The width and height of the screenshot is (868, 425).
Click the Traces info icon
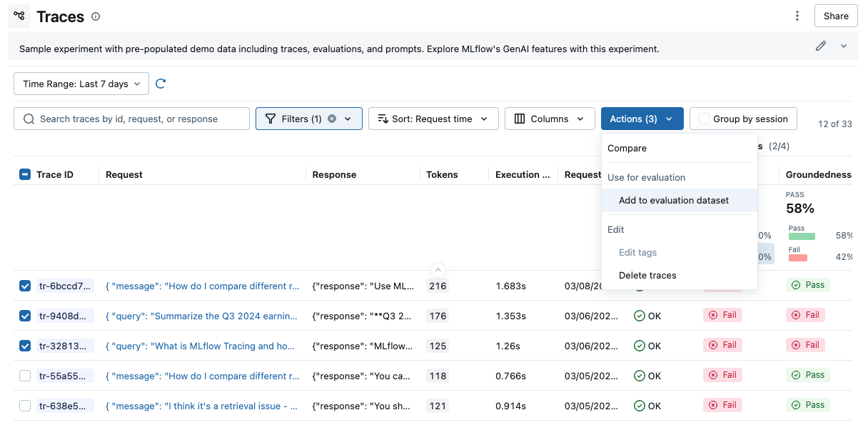point(95,16)
